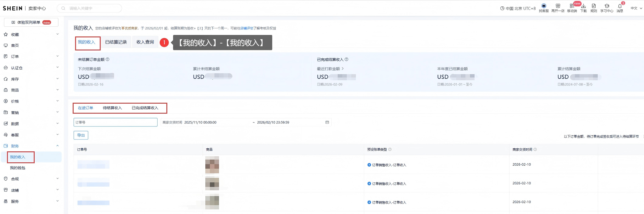Click 日期:2026-02-16 under 下次结算金额

[x=91, y=85]
